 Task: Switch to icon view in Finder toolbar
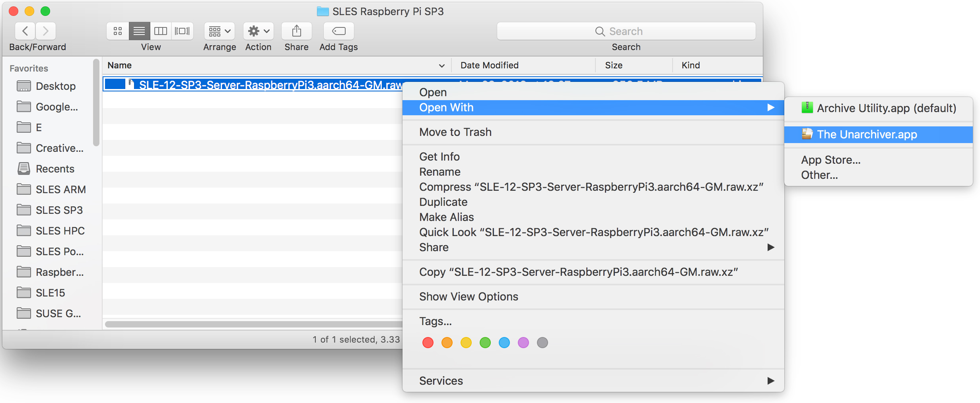[118, 31]
